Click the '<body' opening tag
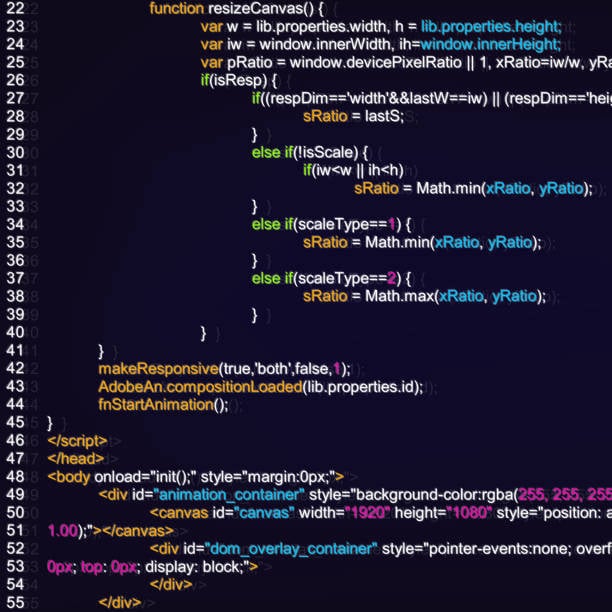 coord(69,477)
